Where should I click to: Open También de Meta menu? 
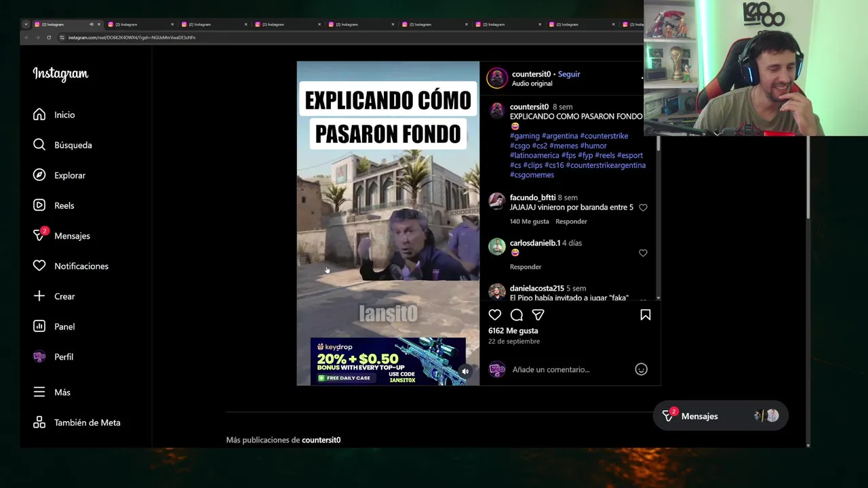coord(77,422)
